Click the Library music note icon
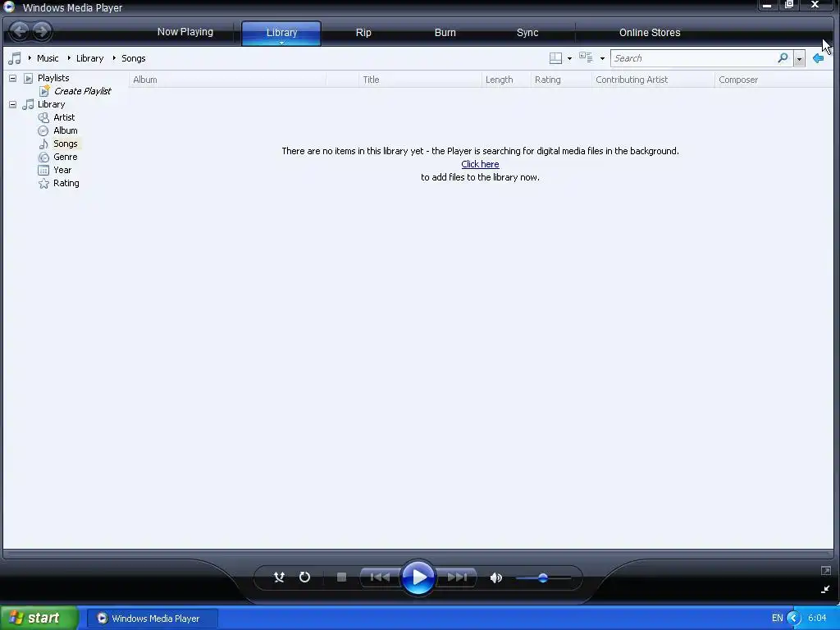The height and width of the screenshot is (630, 840). pyautogui.click(x=28, y=104)
